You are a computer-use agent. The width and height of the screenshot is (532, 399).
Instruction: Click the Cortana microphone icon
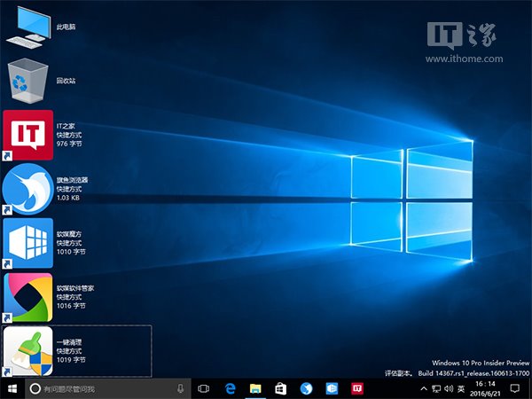(180, 388)
